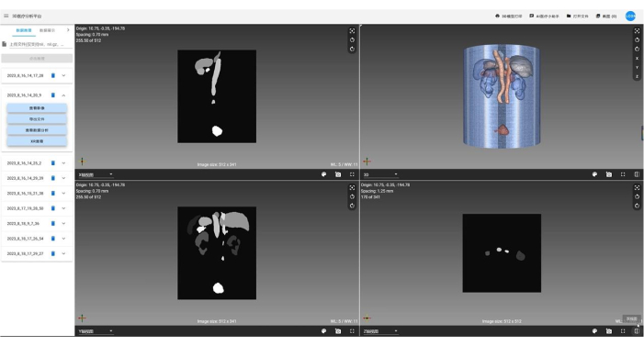
Task: Click the upper rotate icon in 3D view
Action: pos(637,39)
